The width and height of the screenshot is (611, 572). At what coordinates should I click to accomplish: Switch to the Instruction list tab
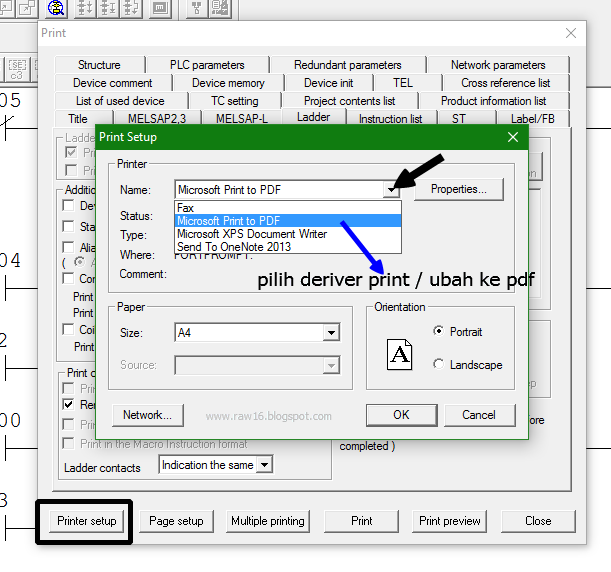[x=390, y=118]
